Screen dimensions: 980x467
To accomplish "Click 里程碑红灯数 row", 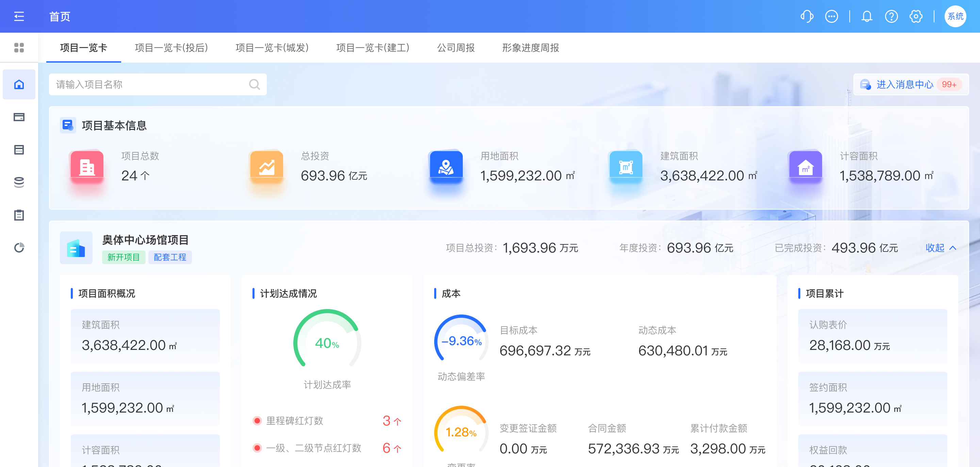I will (327, 421).
